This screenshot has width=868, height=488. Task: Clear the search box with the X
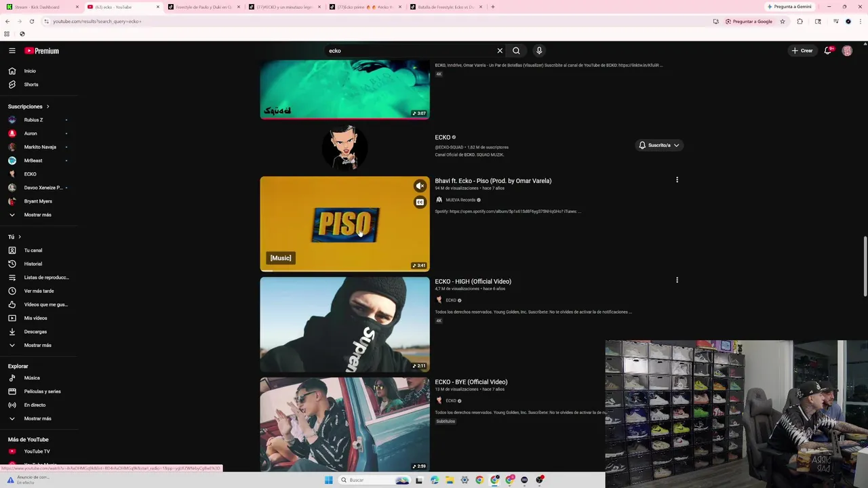click(x=500, y=51)
